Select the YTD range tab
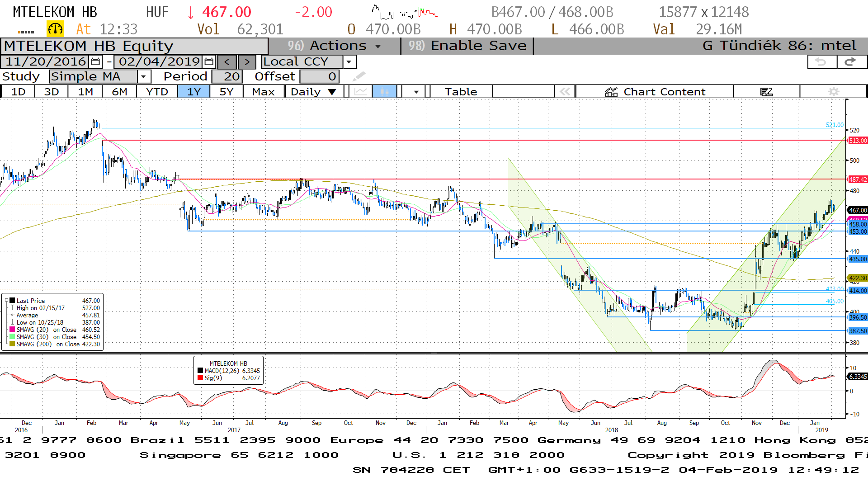 click(x=157, y=92)
